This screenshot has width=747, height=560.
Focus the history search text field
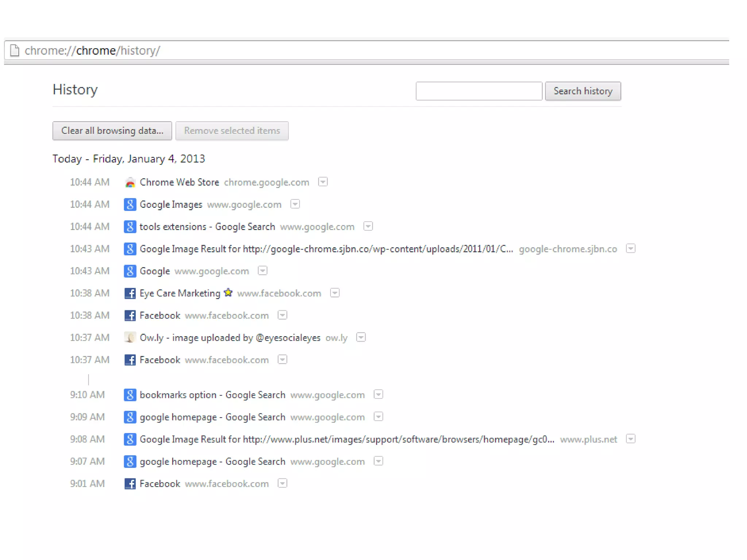point(479,91)
